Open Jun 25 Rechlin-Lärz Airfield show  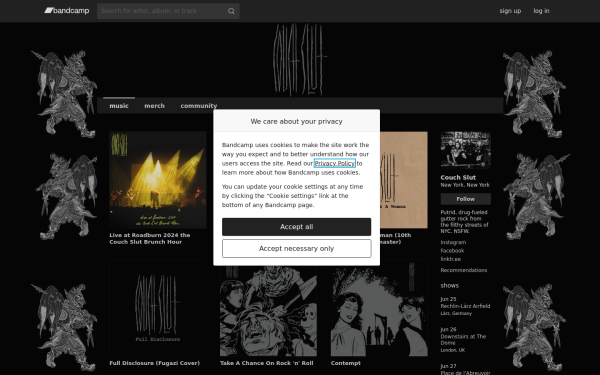coord(465,306)
